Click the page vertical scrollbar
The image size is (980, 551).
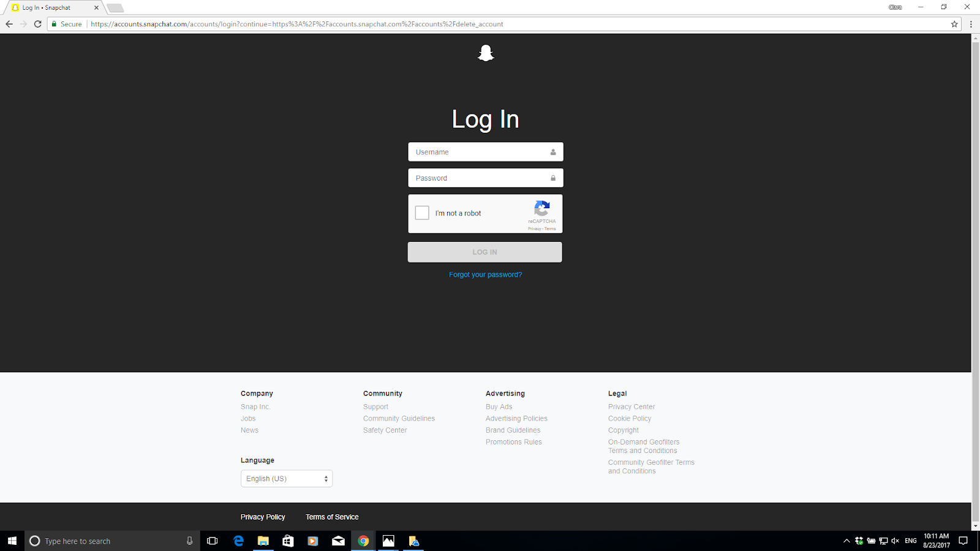(x=976, y=282)
